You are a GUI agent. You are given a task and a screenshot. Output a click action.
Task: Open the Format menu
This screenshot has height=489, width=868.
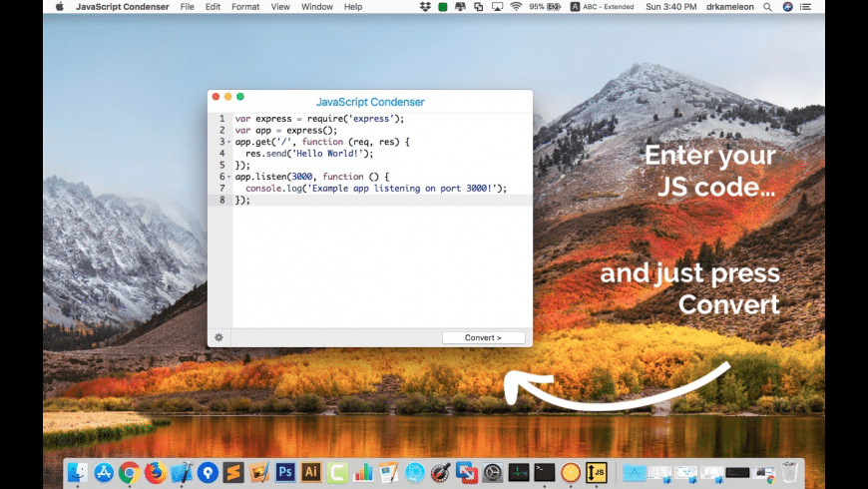[x=245, y=7]
